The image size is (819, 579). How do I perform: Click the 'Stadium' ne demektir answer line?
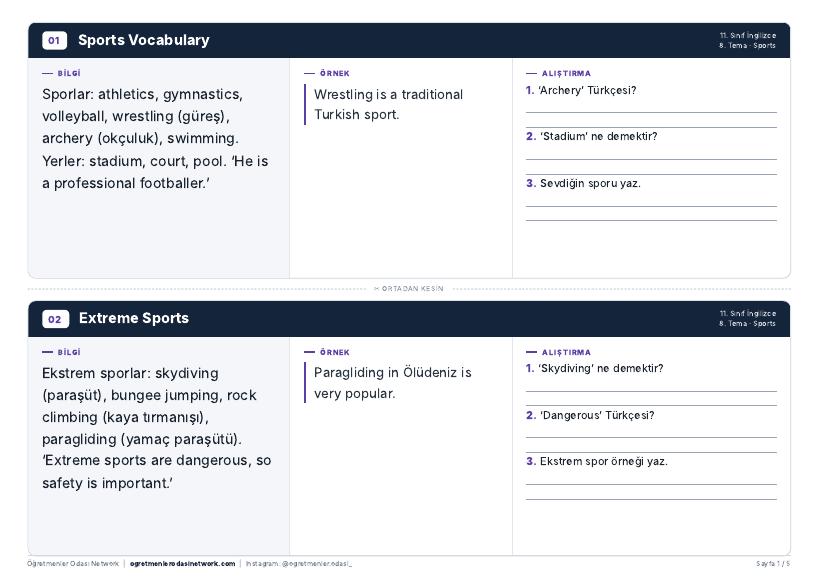tap(651, 167)
